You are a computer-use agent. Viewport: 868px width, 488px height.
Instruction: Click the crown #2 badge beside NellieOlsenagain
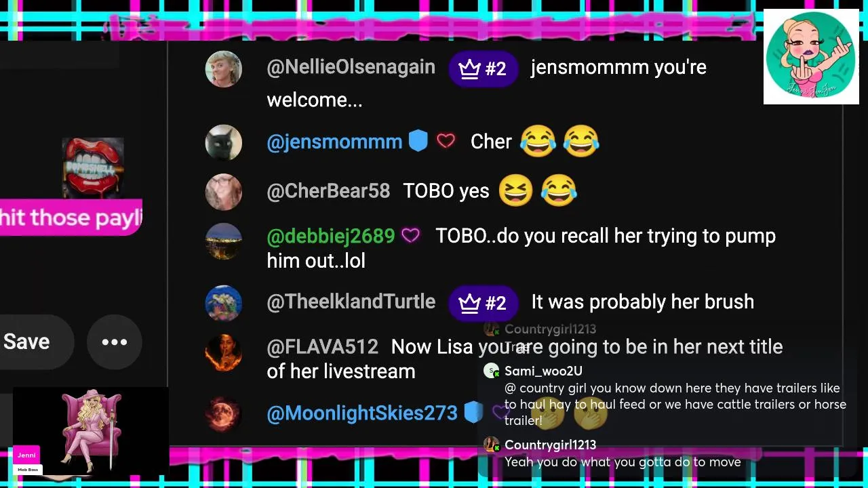pos(483,68)
